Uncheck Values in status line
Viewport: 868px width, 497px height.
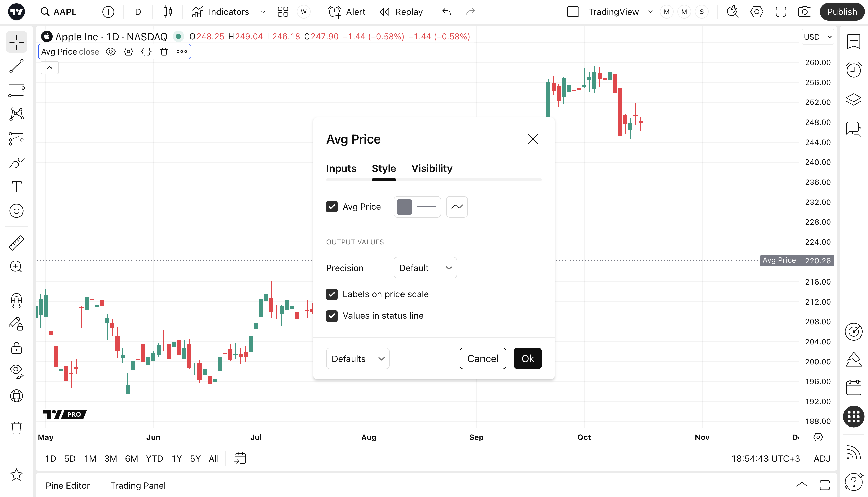click(332, 316)
